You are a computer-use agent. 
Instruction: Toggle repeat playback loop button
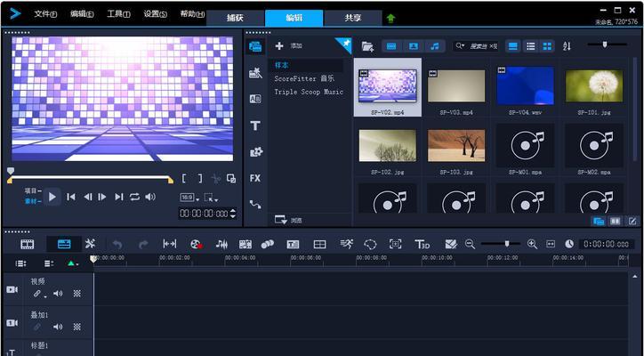[134, 197]
